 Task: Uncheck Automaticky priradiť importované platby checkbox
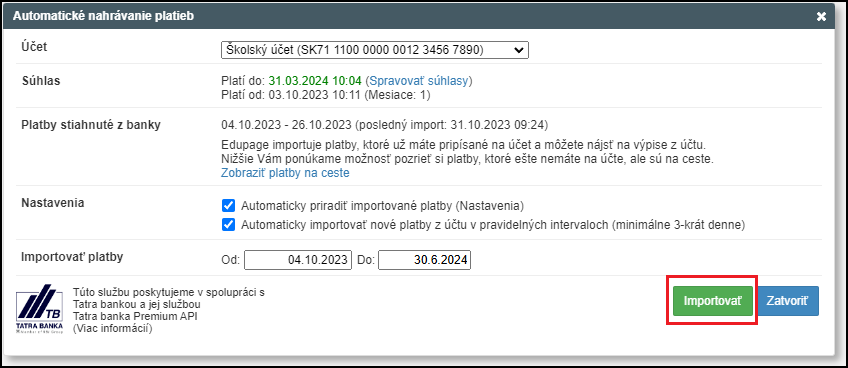(229, 206)
